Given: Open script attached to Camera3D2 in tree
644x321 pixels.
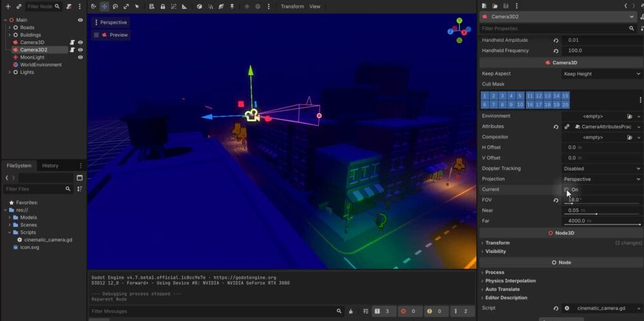Looking at the screenshot, I should pyautogui.click(x=72, y=50).
